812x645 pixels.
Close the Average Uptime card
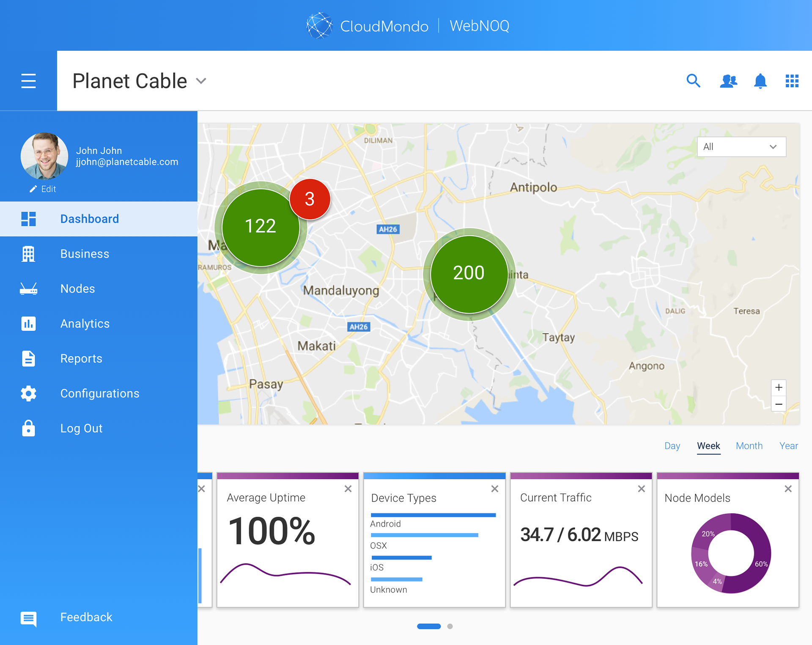point(348,489)
